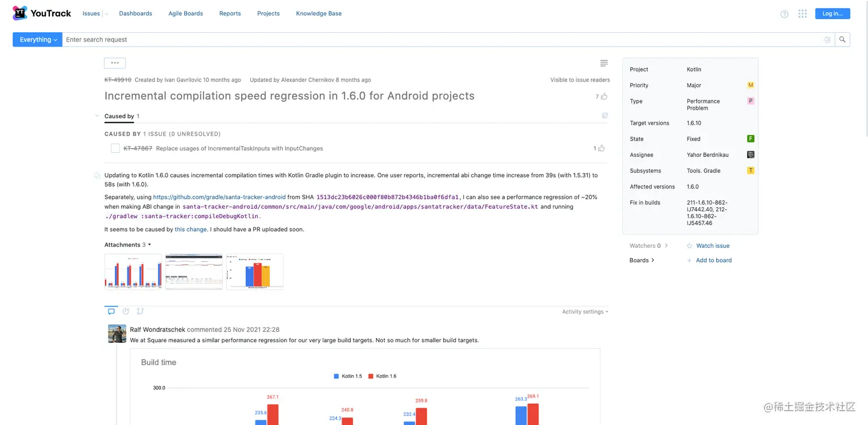Click the 'Visible to issue readers' label
Image resolution: width=868 pixels, height=425 pixels.
point(580,80)
